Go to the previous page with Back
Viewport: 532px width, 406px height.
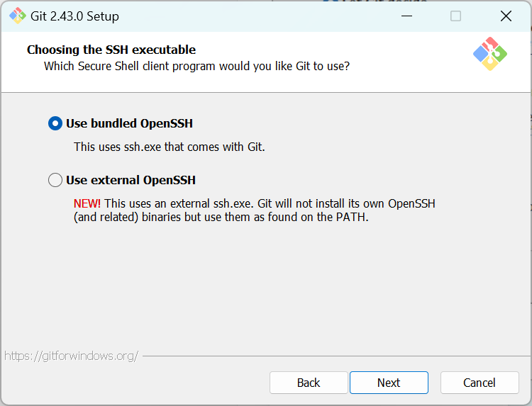(x=309, y=383)
